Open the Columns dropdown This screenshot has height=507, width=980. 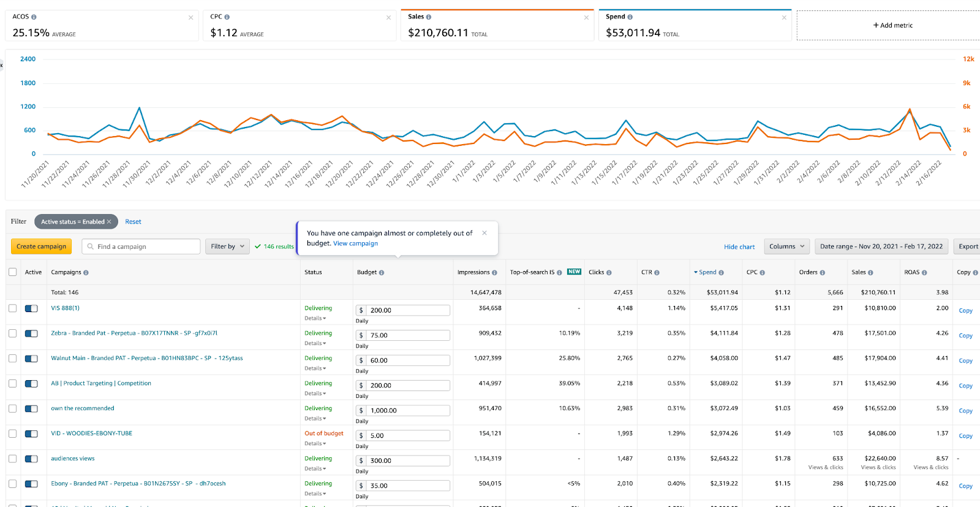(787, 246)
